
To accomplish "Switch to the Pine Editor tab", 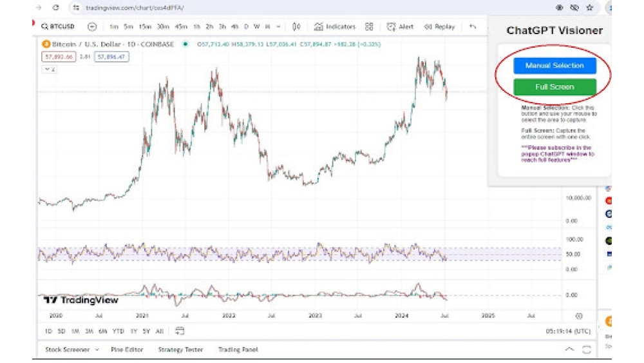I will [127, 349].
